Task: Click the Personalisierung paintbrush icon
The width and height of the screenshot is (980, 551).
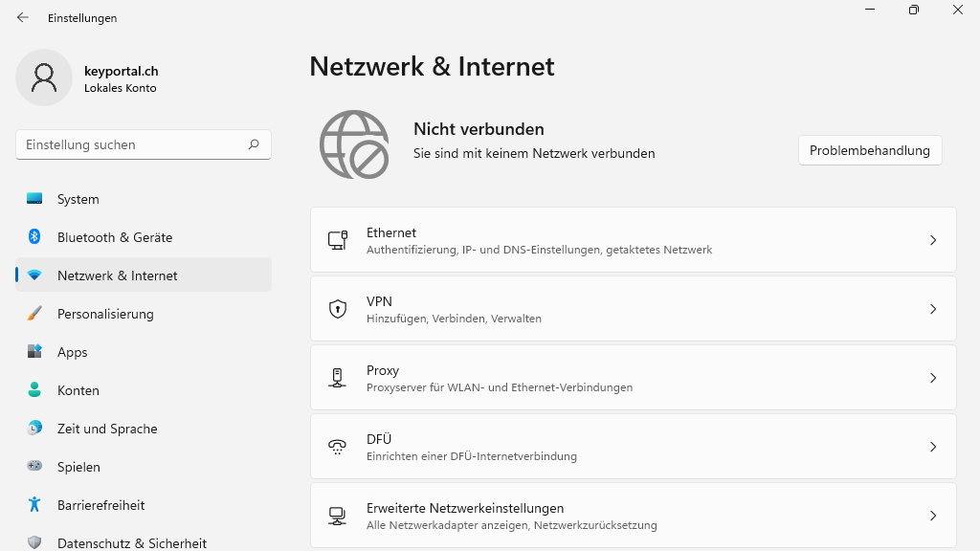Action: pos(34,314)
